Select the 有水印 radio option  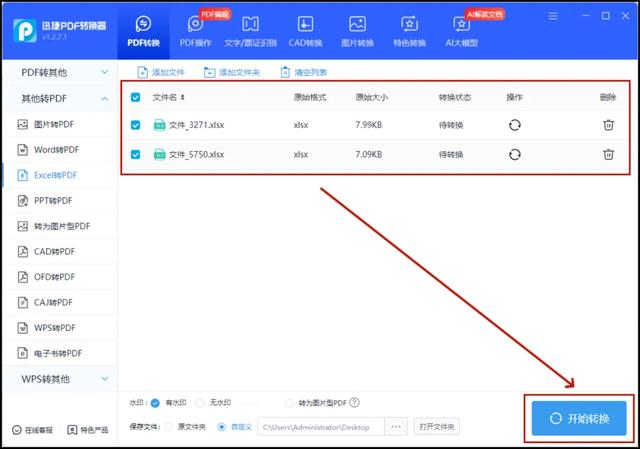pos(155,403)
